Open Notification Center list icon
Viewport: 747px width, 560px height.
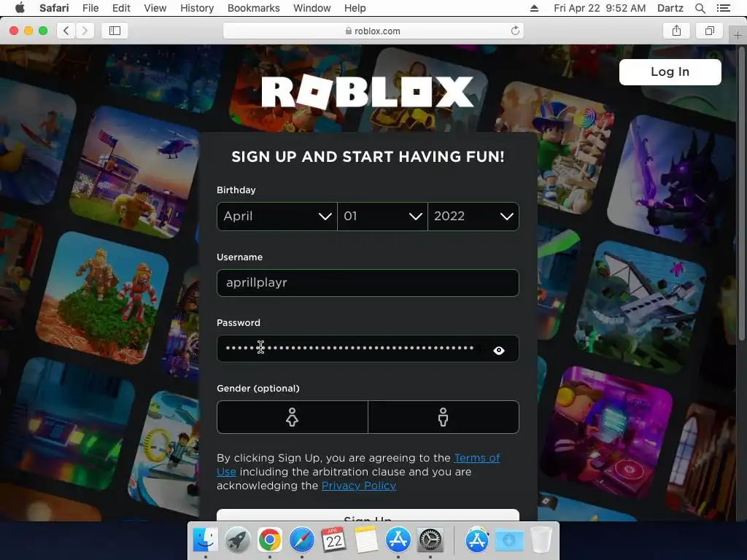pos(723,8)
